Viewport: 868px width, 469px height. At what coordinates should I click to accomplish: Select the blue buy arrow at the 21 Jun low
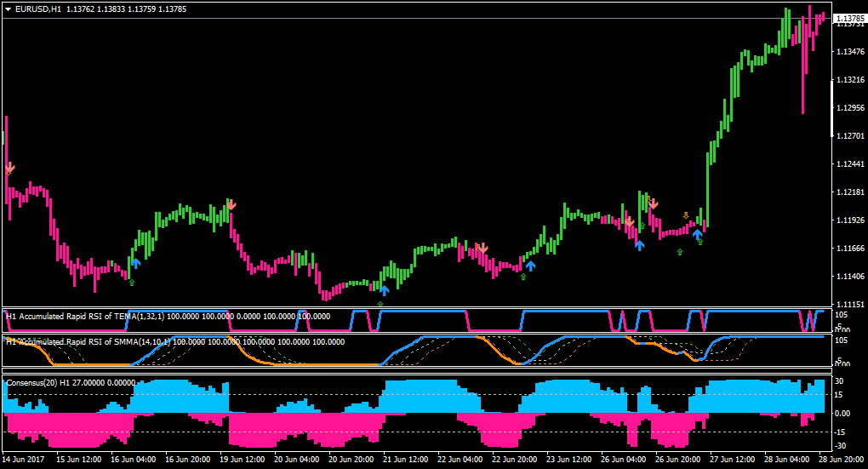pos(384,290)
